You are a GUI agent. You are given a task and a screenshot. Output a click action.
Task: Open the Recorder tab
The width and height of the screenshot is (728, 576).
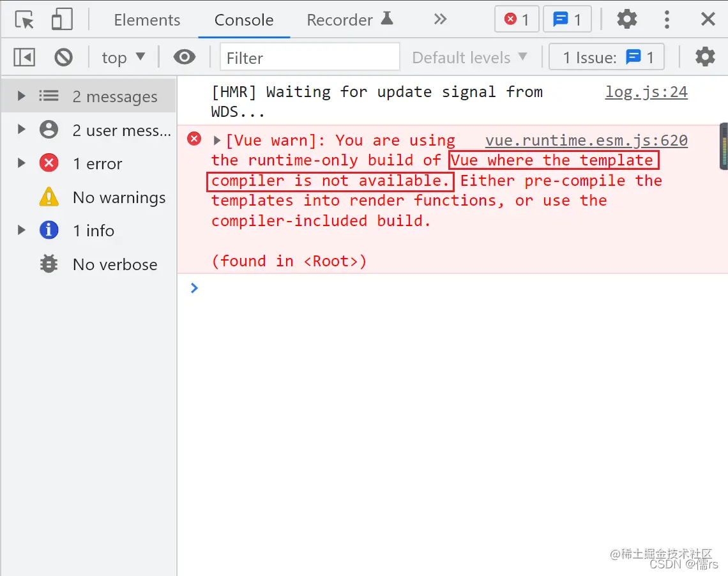(350, 20)
